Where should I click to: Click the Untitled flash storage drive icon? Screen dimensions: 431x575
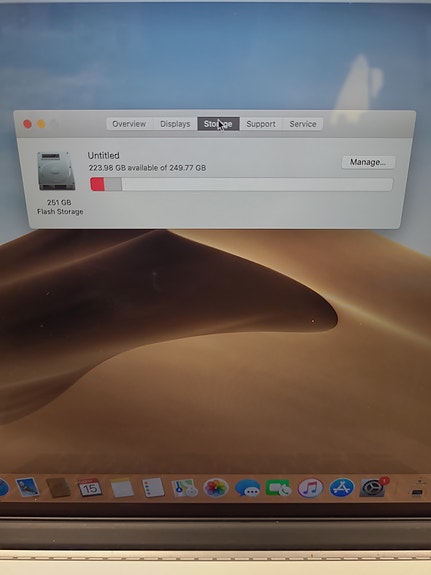pyautogui.click(x=56, y=171)
